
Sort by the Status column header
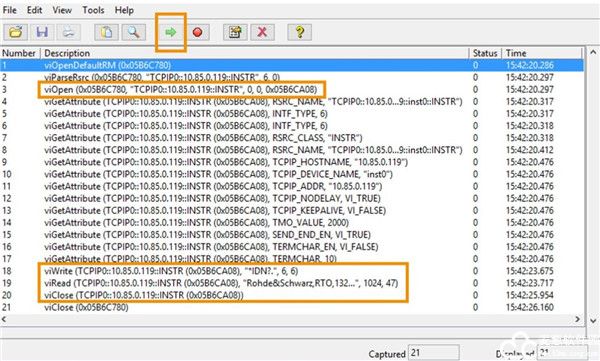[485, 53]
